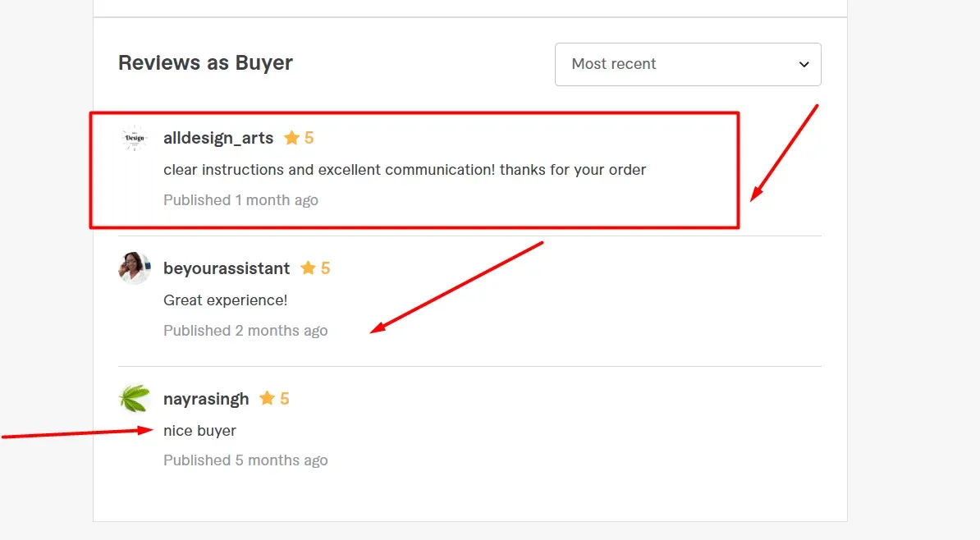The image size is (980, 540).
Task: Click the rating number 5 next to alldesign_arts
Action: 309,138
